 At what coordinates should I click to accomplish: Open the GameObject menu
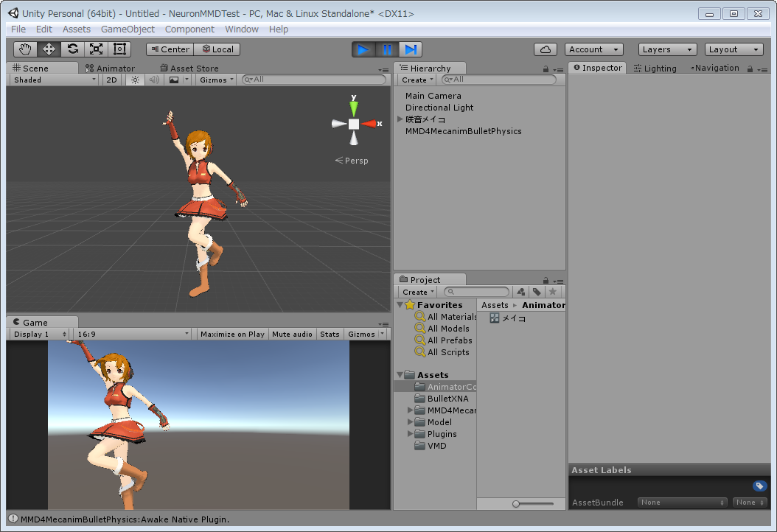129,29
